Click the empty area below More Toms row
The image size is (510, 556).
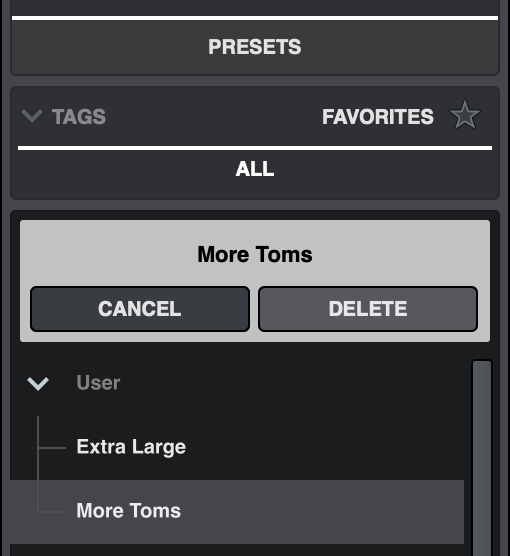click(x=237, y=550)
